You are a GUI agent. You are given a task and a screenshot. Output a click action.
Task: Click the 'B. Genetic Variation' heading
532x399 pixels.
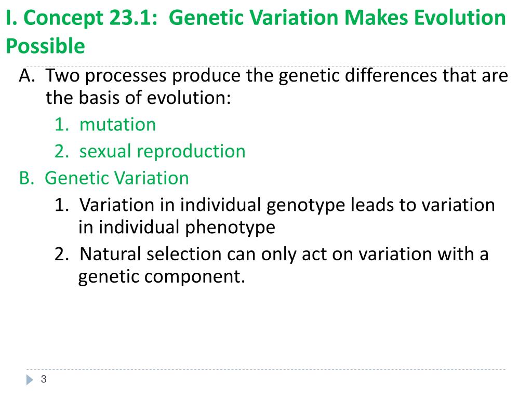104,178
